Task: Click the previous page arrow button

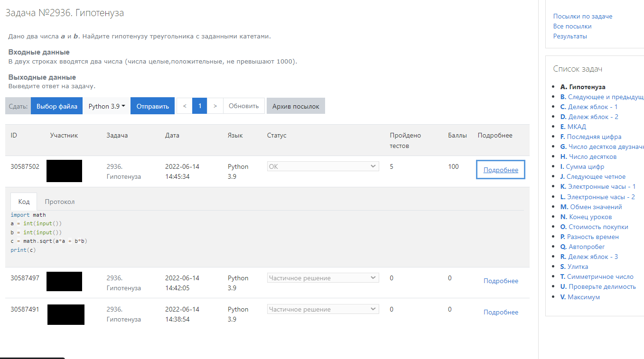Action: click(184, 106)
